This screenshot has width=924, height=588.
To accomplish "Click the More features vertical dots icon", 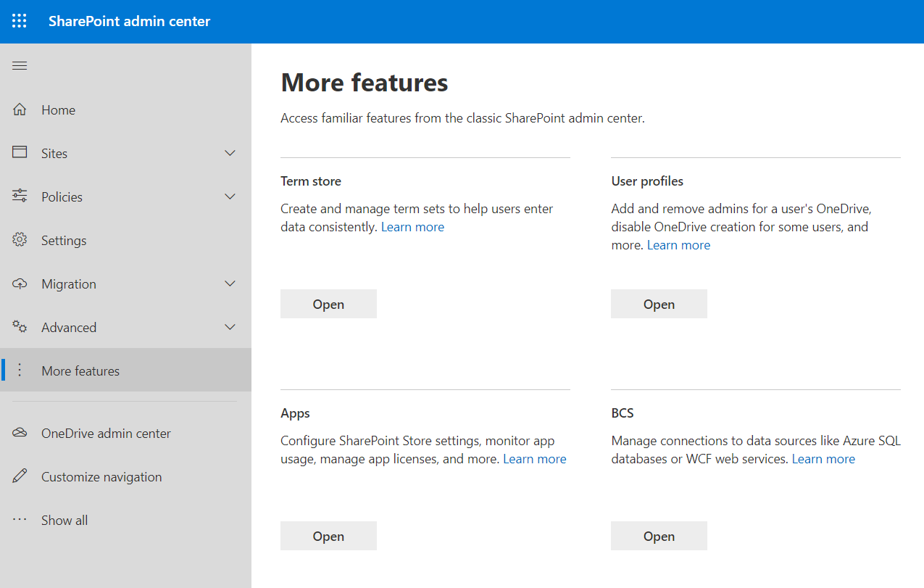I will (20, 370).
